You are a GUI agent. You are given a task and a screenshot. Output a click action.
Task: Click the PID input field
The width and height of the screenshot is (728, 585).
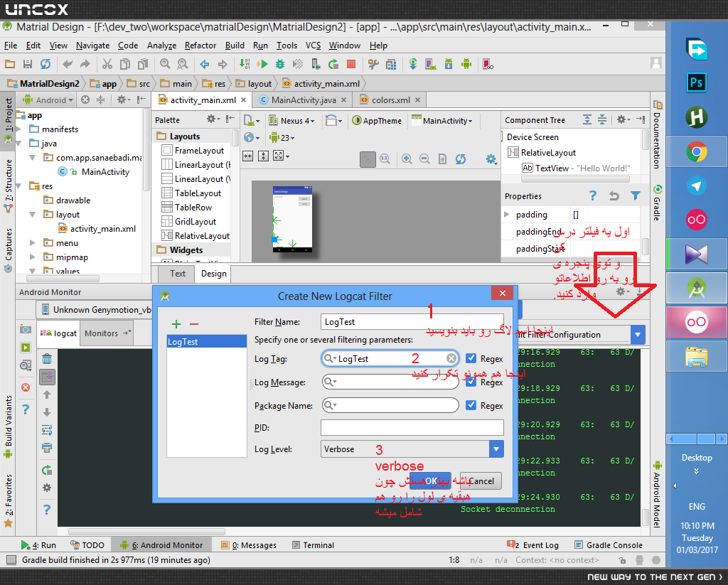click(412, 428)
